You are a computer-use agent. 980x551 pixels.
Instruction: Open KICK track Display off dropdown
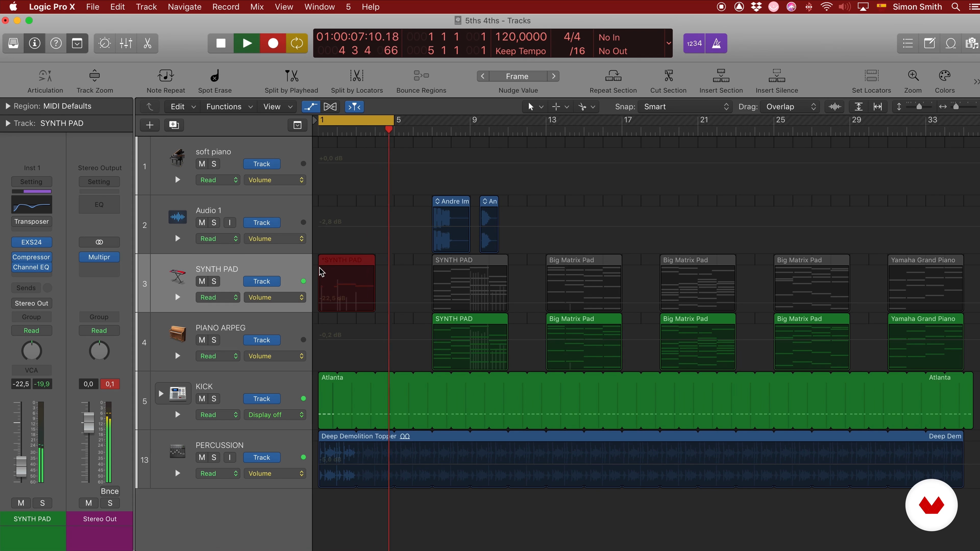[275, 415]
